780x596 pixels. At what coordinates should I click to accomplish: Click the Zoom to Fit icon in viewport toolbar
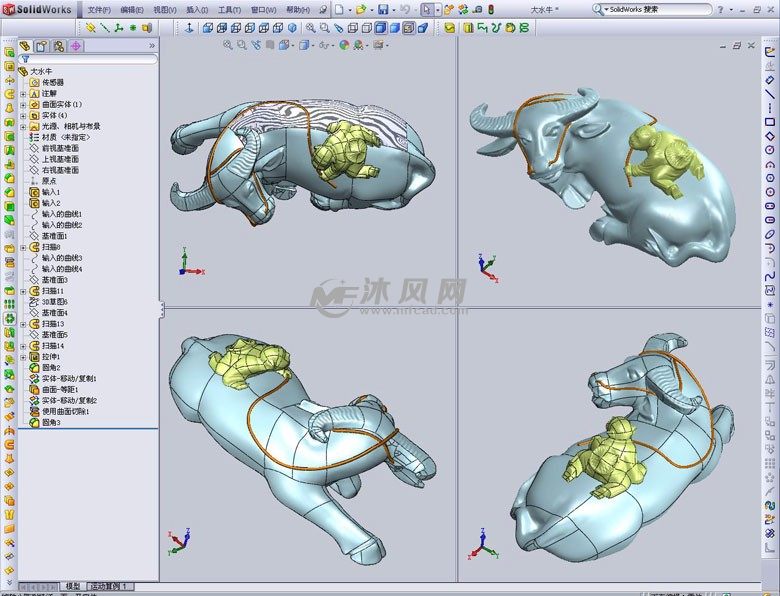[x=228, y=45]
